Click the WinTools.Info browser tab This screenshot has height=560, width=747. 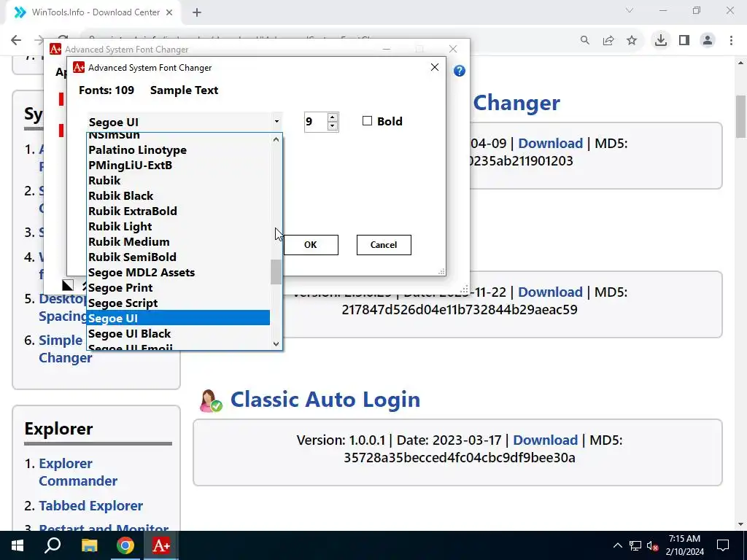coord(93,12)
